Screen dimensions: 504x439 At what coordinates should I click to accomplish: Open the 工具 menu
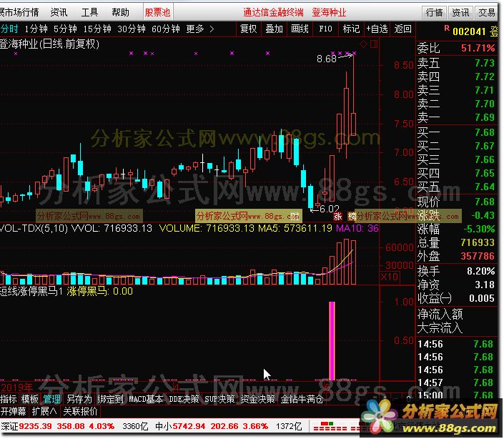point(89,13)
